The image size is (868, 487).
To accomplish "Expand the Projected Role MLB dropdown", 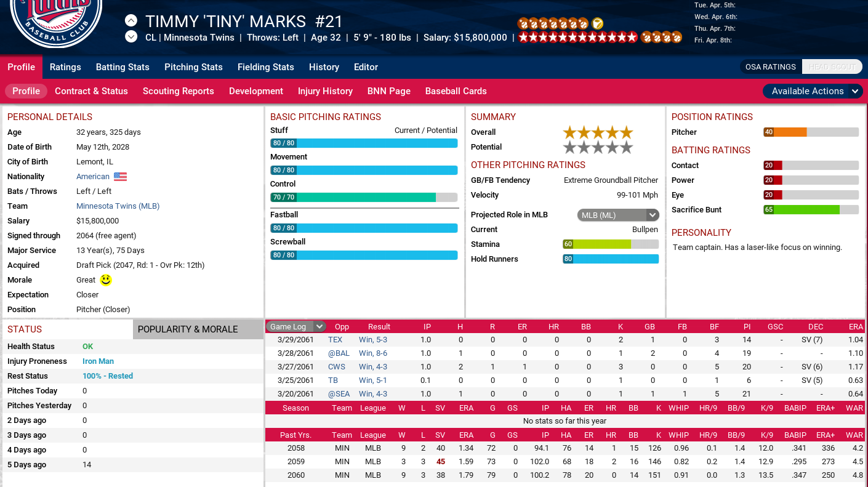I will pyautogui.click(x=618, y=215).
